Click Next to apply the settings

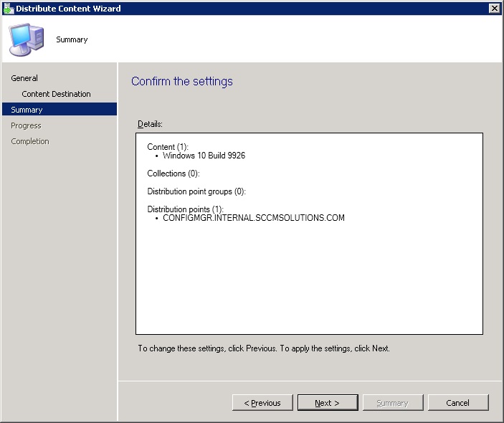tap(327, 403)
